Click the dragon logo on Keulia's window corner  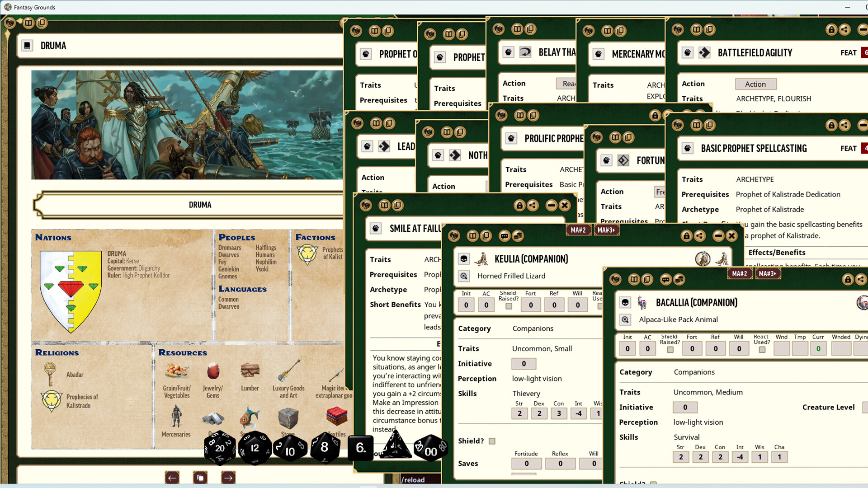(x=454, y=236)
